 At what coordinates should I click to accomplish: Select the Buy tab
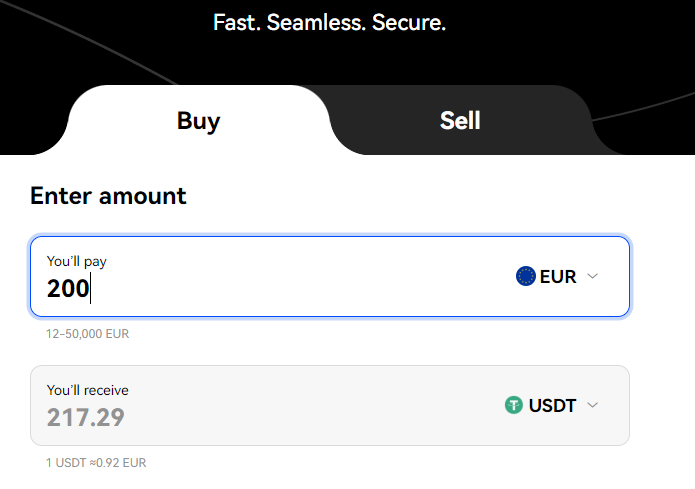(198, 120)
